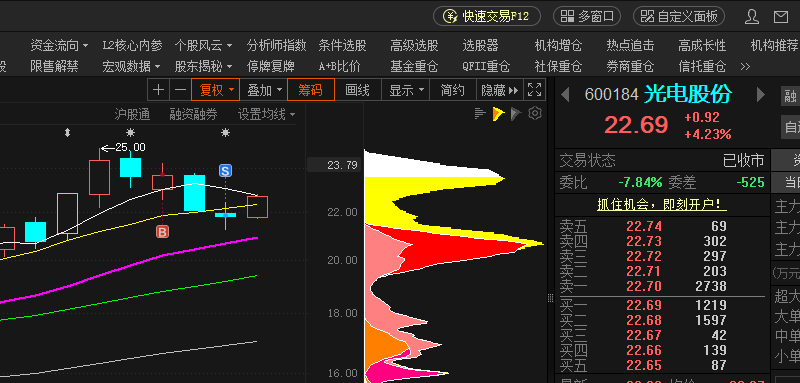Click the fullscreen expand chart icon
The width and height of the screenshot is (800, 383).
click(x=534, y=90)
